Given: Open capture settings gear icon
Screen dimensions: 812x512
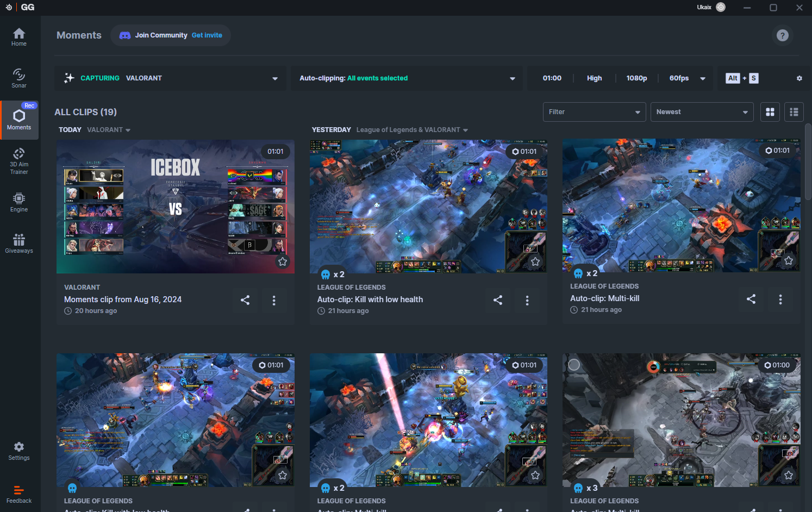Looking at the screenshot, I should (x=799, y=78).
